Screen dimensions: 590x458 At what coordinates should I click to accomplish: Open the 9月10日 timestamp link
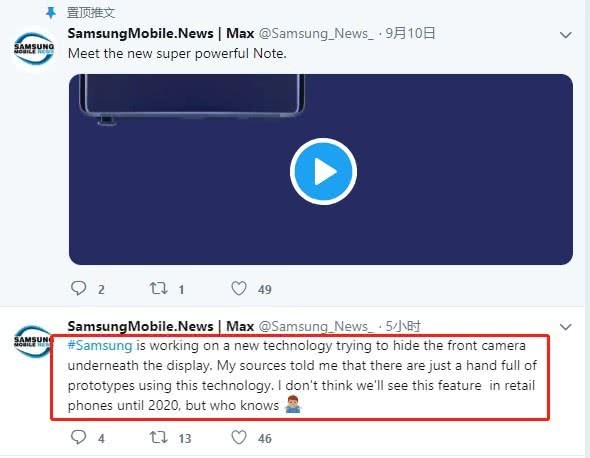tap(410, 33)
